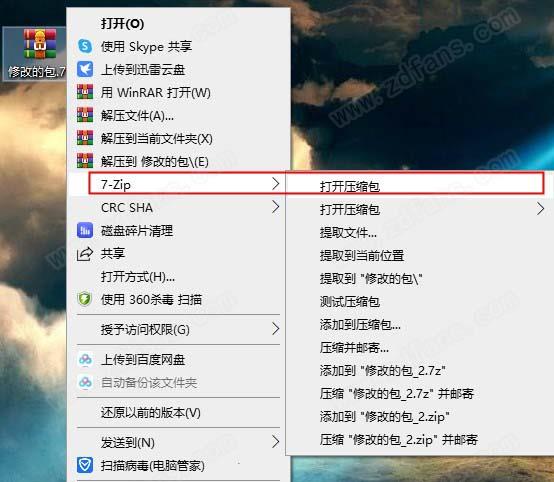
Task: Choose 打开(O) at top of menu
Action: pos(122,24)
